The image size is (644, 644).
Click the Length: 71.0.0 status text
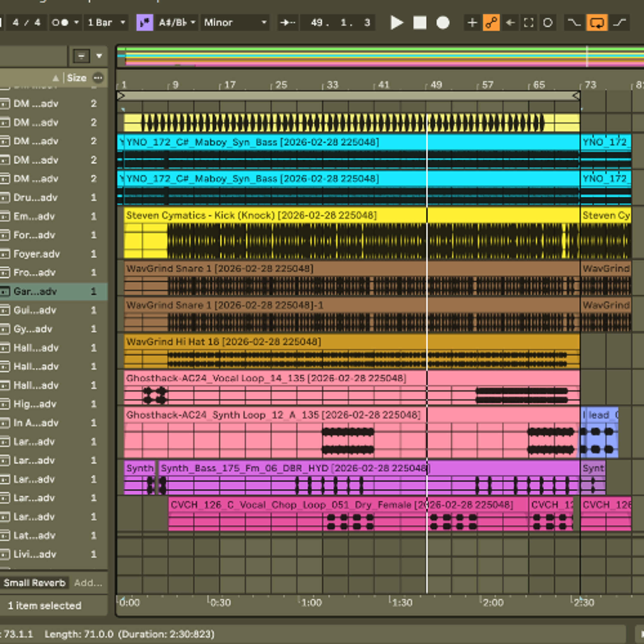(79, 634)
